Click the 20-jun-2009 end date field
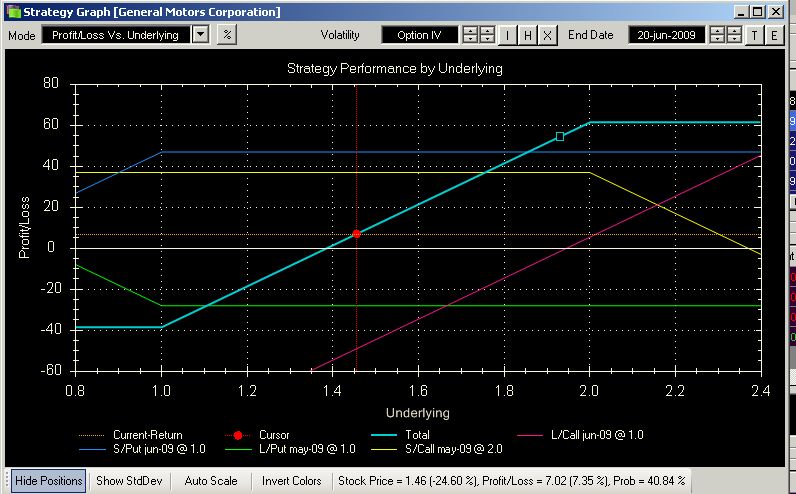Image resolution: width=796 pixels, height=494 pixels. (x=666, y=35)
